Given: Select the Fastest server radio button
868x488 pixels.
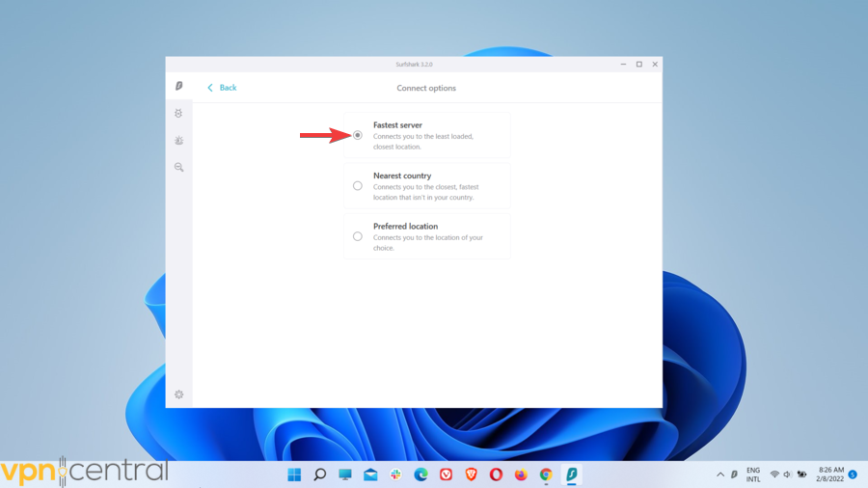Looking at the screenshot, I should (358, 135).
